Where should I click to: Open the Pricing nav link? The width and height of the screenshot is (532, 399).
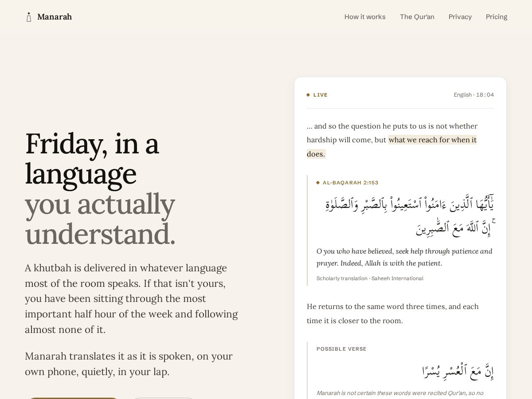click(x=497, y=17)
